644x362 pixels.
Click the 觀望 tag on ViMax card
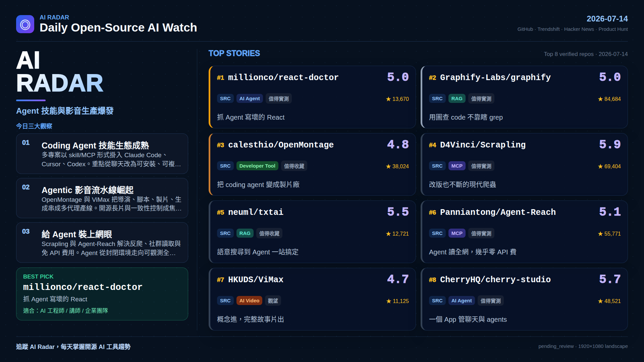click(273, 301)
